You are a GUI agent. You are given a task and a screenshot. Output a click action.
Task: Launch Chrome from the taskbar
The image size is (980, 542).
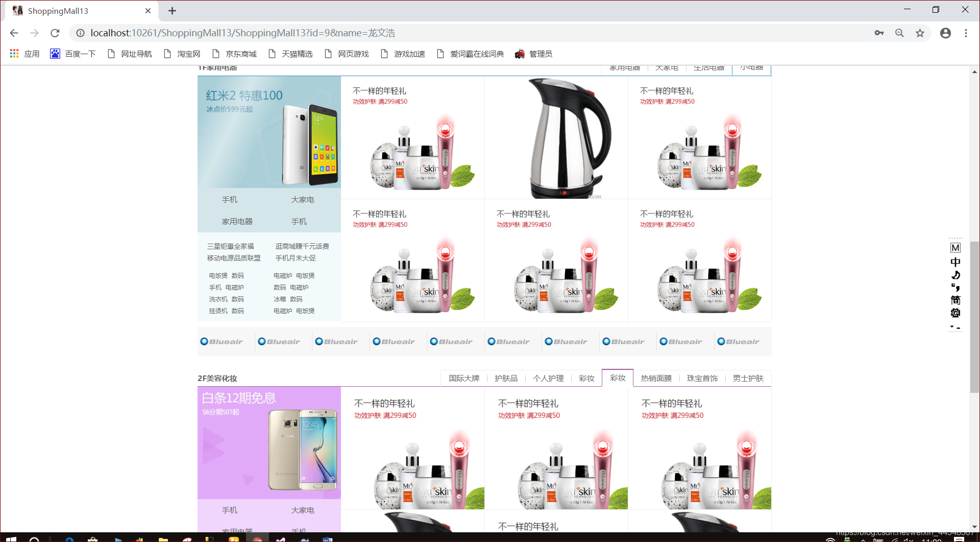[x=257, y=538]
